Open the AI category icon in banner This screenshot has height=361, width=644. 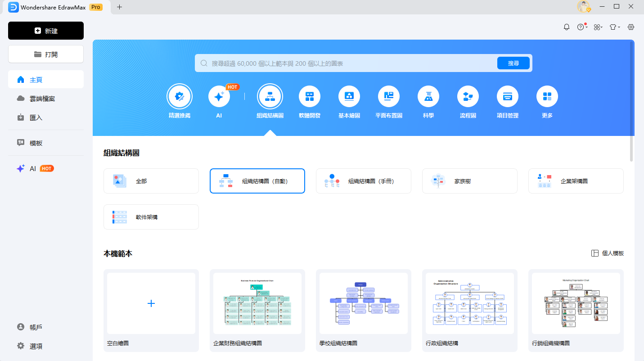coord(219,96)
